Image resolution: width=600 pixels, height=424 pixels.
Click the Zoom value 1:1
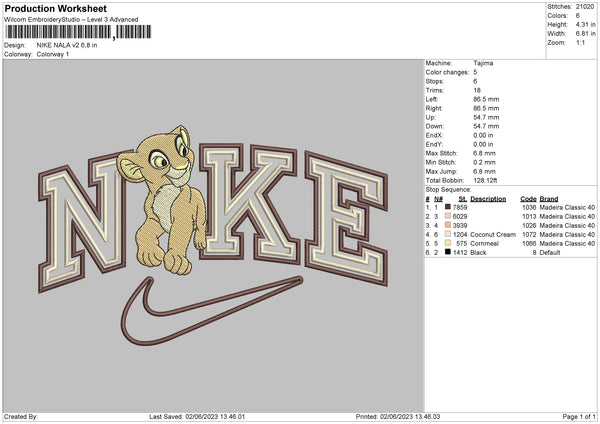(580, 42)
